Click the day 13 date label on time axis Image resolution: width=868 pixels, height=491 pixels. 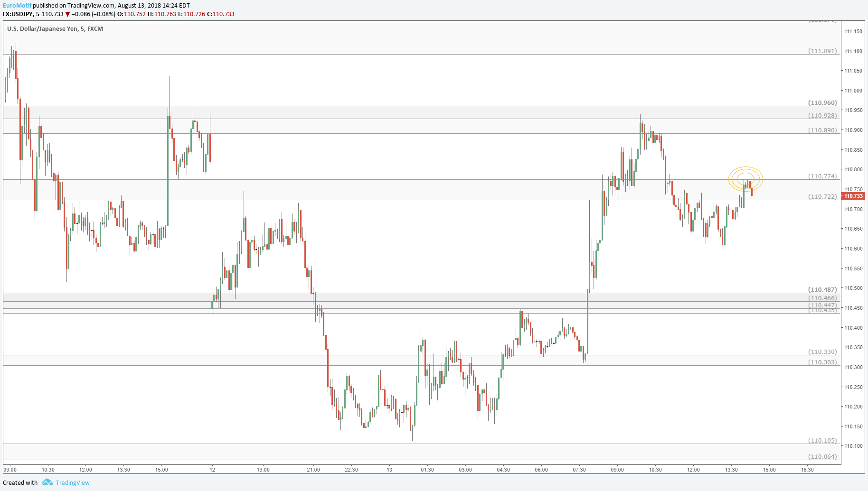[x=389, y=470]
